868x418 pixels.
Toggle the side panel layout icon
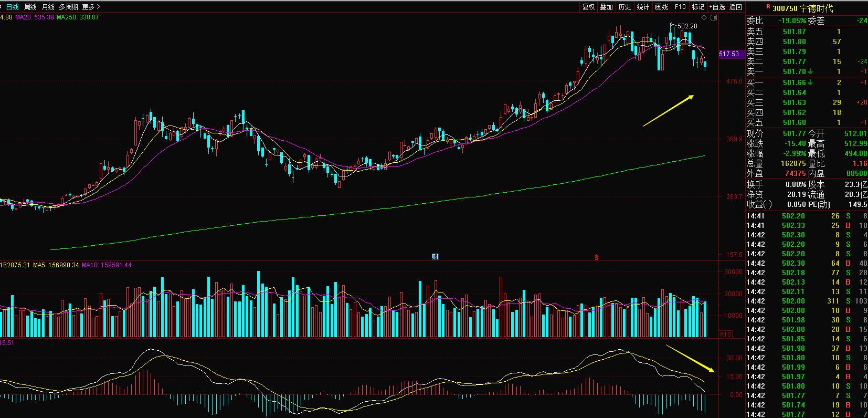[x=714, y=17]
